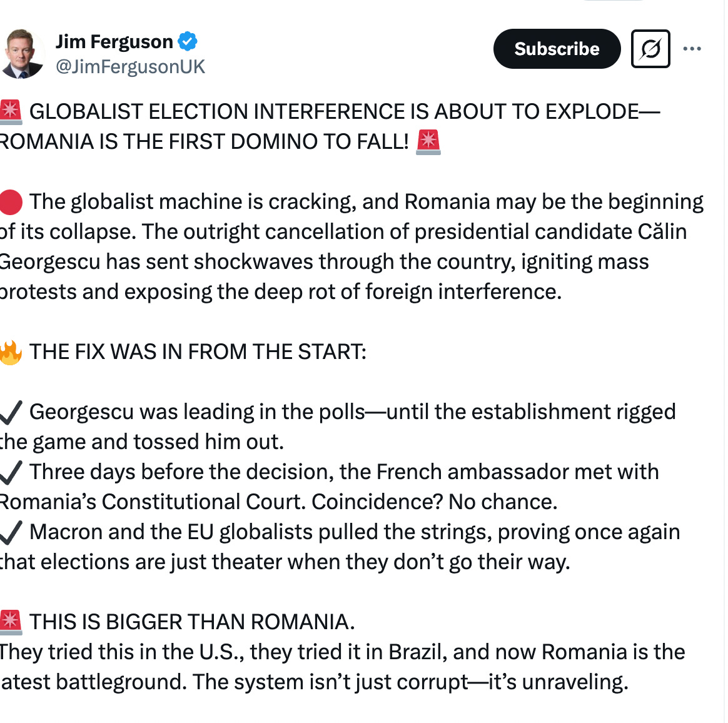Click THE FIX WAS IN FROM THE START line
Image resolution: width=728 pixels, height=723 pixels.
198,352
